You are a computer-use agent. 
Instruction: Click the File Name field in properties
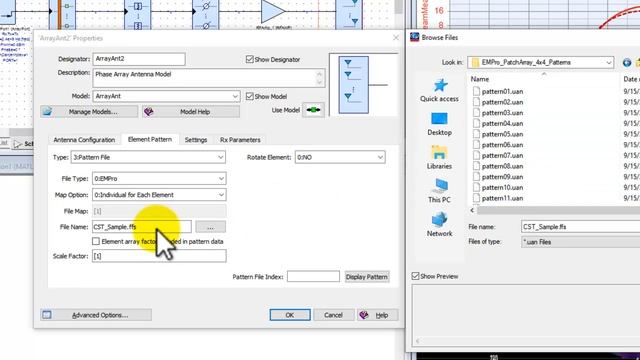[142, 227]
